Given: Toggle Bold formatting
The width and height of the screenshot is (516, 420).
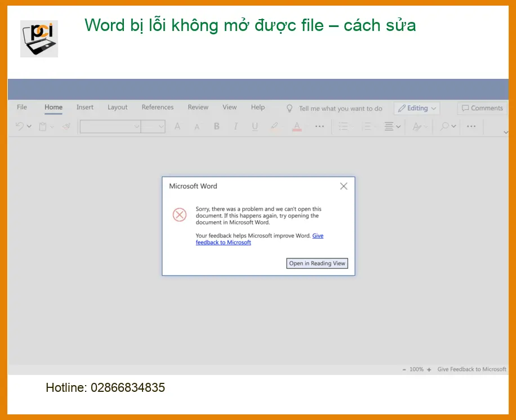Looking at the screenshot, I should pos(216,126).
